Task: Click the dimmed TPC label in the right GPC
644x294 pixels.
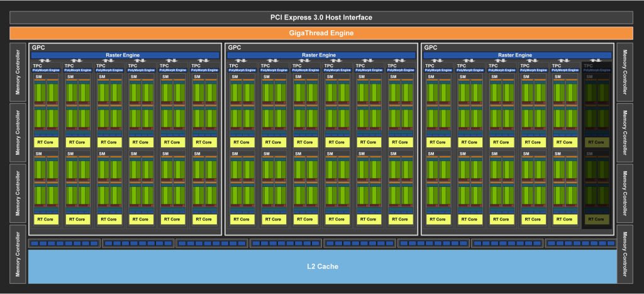Action: (588, 66)
